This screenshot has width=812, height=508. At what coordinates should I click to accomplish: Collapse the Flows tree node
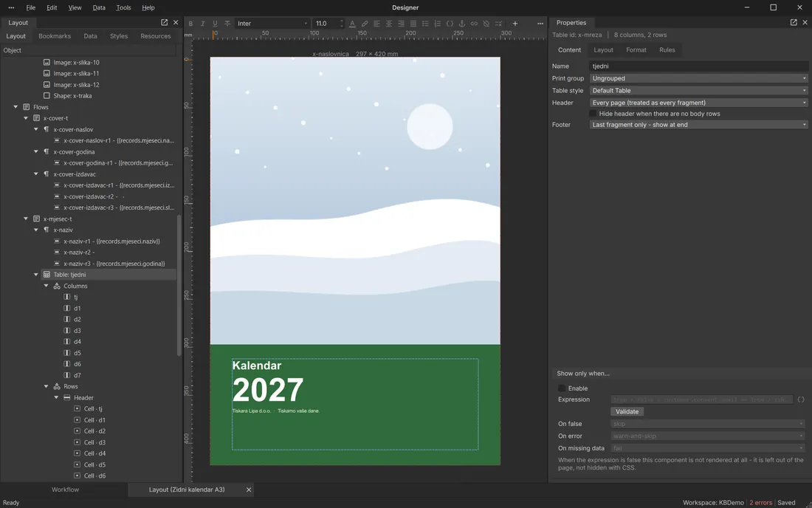[16, 106]
